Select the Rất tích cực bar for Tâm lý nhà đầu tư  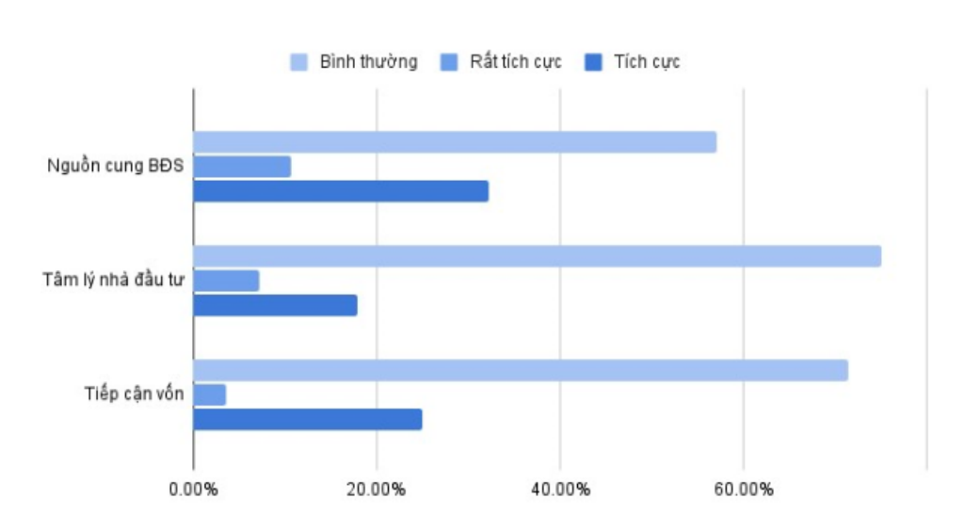[x=226, y=281]
